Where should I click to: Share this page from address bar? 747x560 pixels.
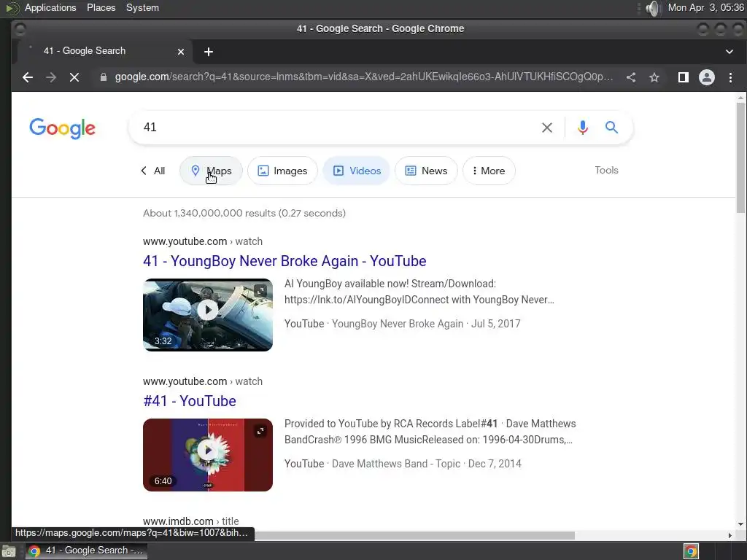tap(631, 77)
